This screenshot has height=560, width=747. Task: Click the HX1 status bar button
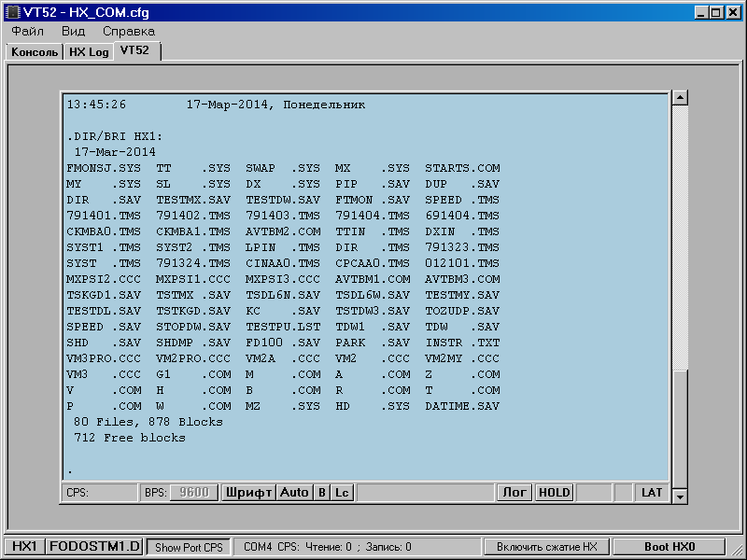22,547
